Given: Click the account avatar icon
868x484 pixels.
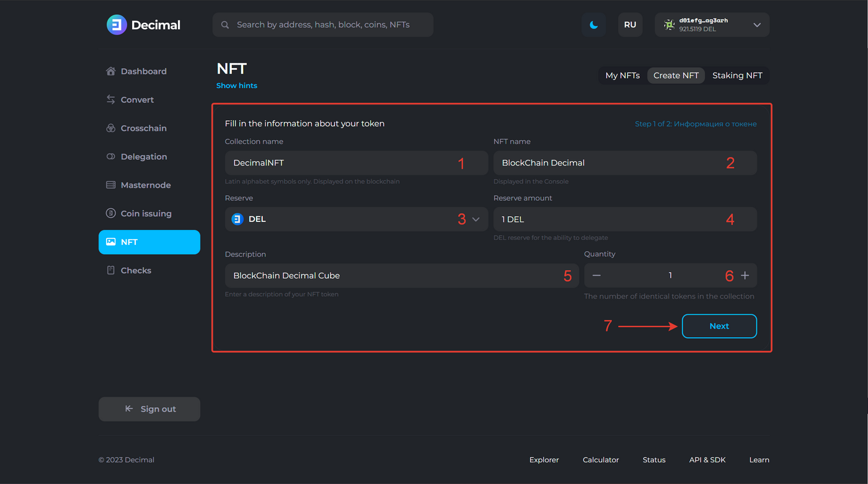Looking at the screenshot, I should (669, 25).
